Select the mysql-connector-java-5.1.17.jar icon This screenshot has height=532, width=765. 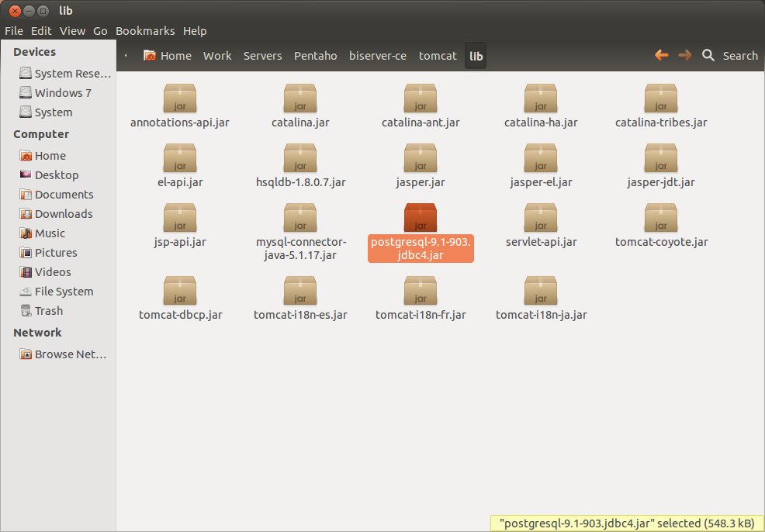(x=300, y=217)
